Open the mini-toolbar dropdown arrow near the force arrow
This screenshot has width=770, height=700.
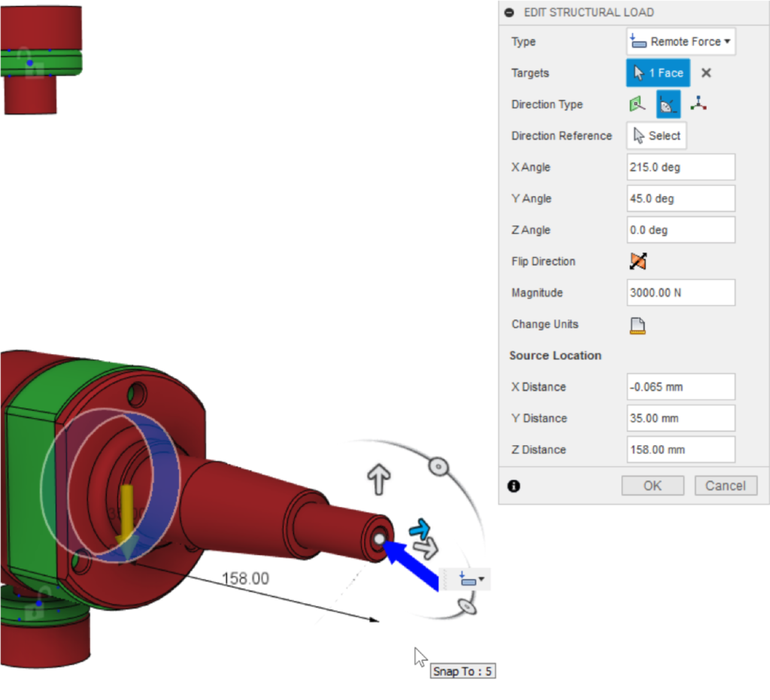click(482, 579)
